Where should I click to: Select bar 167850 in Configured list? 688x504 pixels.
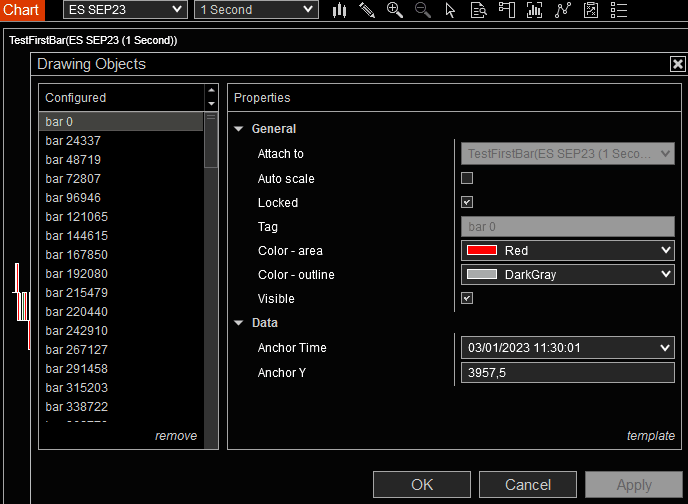point(121,254)
